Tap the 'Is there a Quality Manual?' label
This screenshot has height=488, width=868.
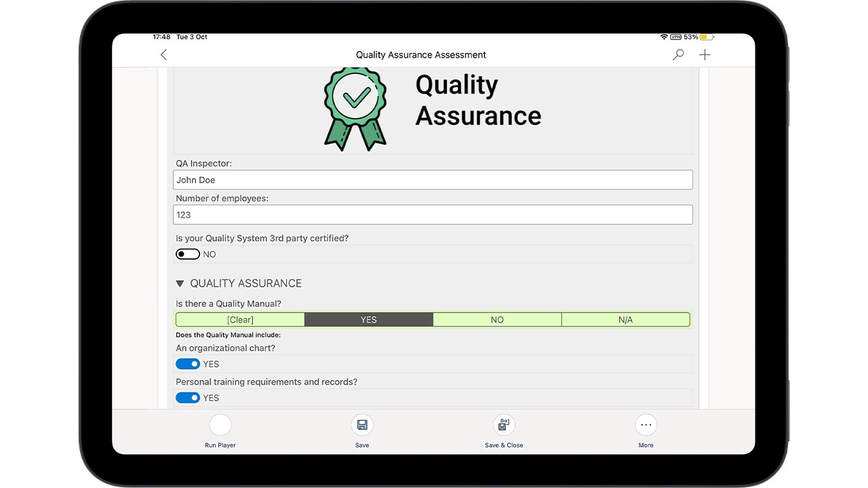[229, 304]
